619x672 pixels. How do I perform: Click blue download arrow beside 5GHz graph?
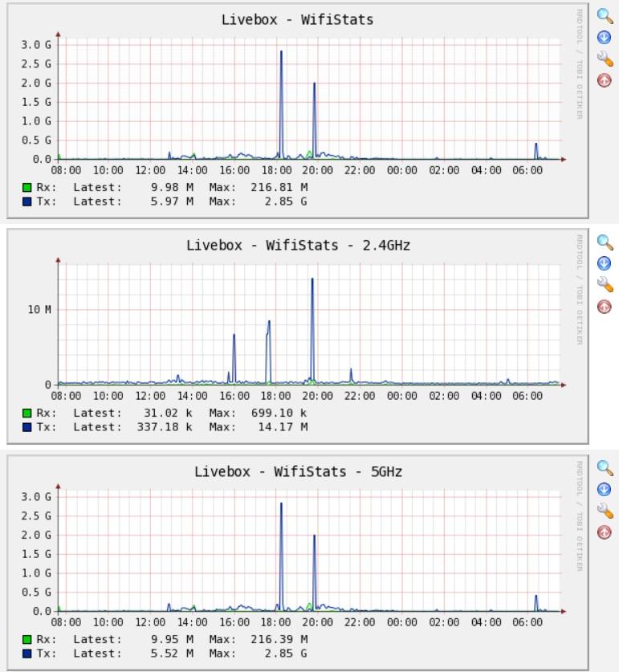pyautogui.click(x=604, y=490)
